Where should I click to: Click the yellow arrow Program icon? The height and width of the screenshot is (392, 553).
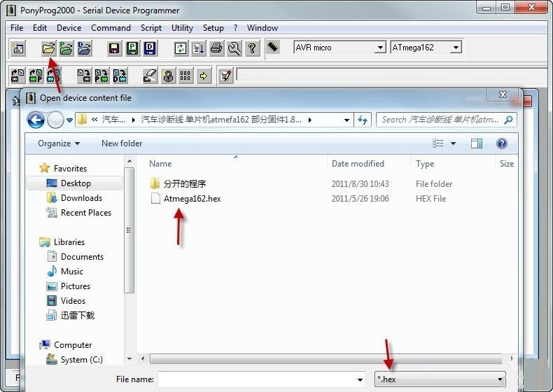[204, 76]
